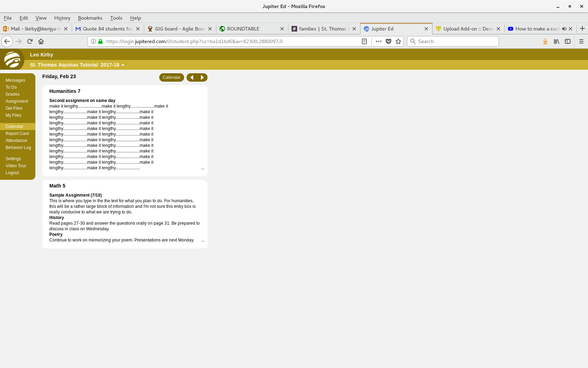
Task: Close the ROUNDTABLE tab
Action: click(282, 29)
